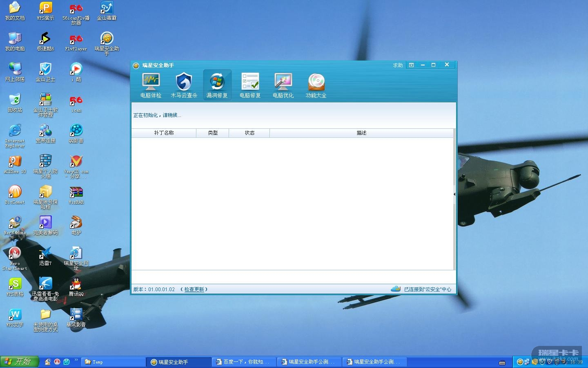
Task: Open the 电脑优化 PC optimization tool
Action: [x=283, y=85]
